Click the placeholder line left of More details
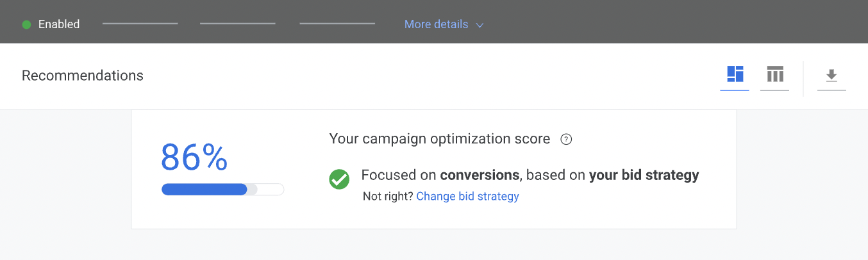Viewport: 868px width, 260px height. [x=337, y=24]
